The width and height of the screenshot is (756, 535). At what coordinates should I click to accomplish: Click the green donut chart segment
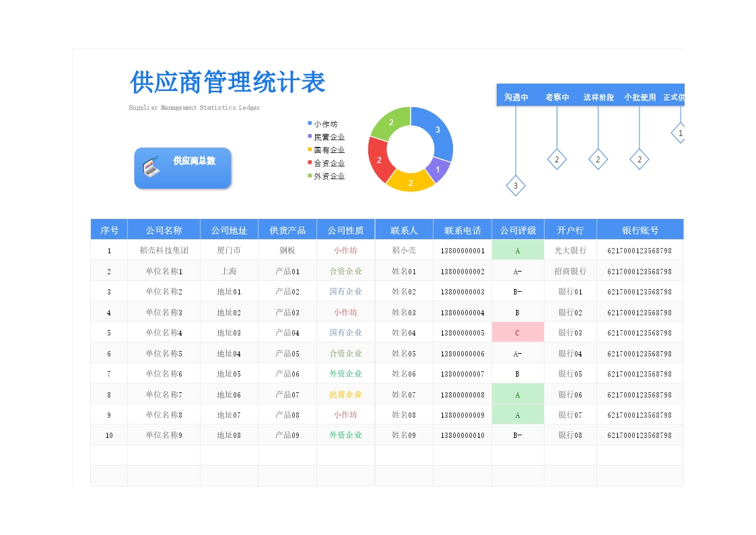point(392,123)
